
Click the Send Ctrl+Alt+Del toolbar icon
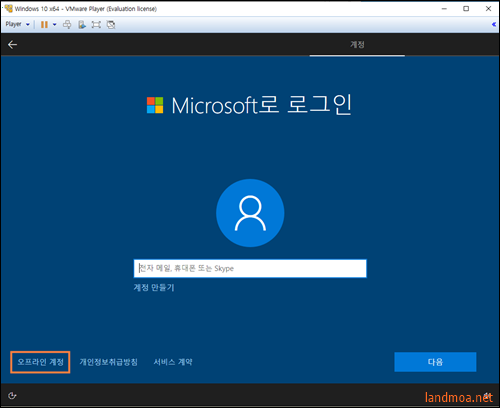tap(67, 24)
